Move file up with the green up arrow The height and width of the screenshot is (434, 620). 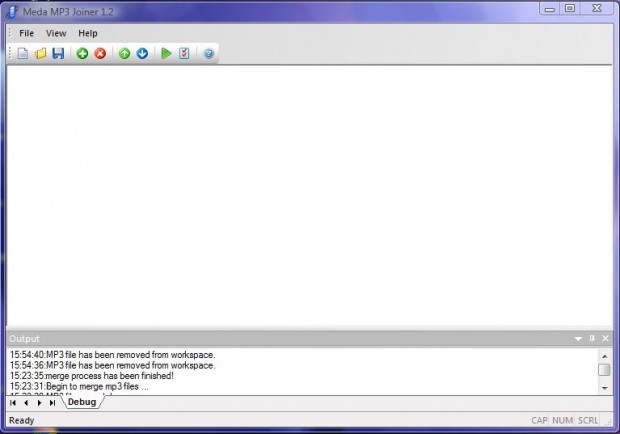[x=125, y=53]
